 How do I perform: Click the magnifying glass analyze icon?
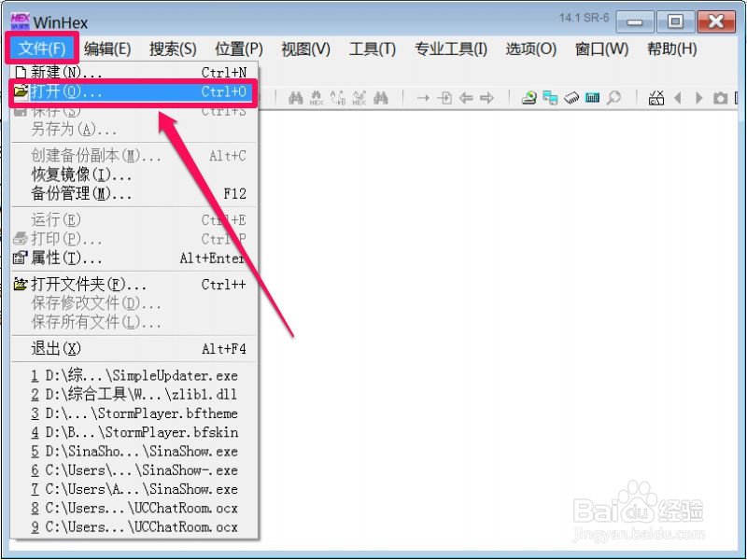click(614, 98)
